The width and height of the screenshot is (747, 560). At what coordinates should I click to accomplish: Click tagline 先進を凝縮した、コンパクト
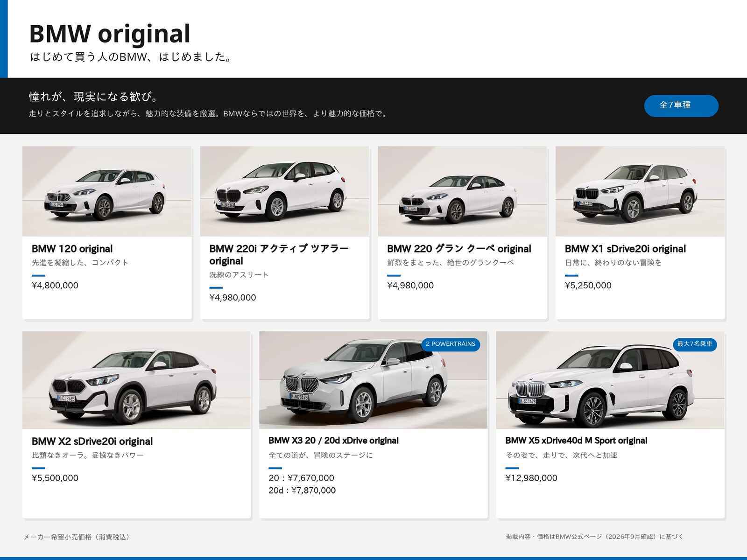click(x=80, y=263)
